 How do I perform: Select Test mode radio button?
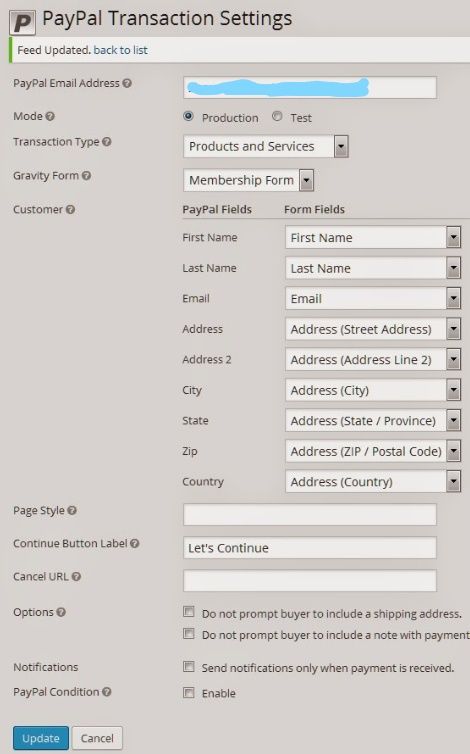point(277,116)
